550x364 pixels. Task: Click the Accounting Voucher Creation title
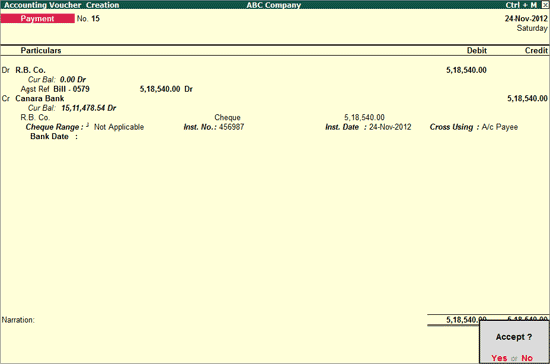pyautogui.click(x=62, y=5)
